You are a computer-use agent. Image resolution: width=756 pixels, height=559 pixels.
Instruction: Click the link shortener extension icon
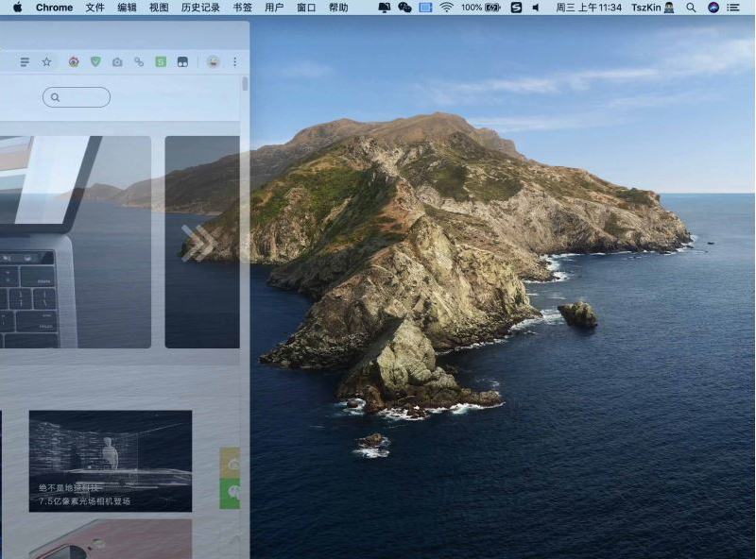pyautogui.click(x=140, y=61)
